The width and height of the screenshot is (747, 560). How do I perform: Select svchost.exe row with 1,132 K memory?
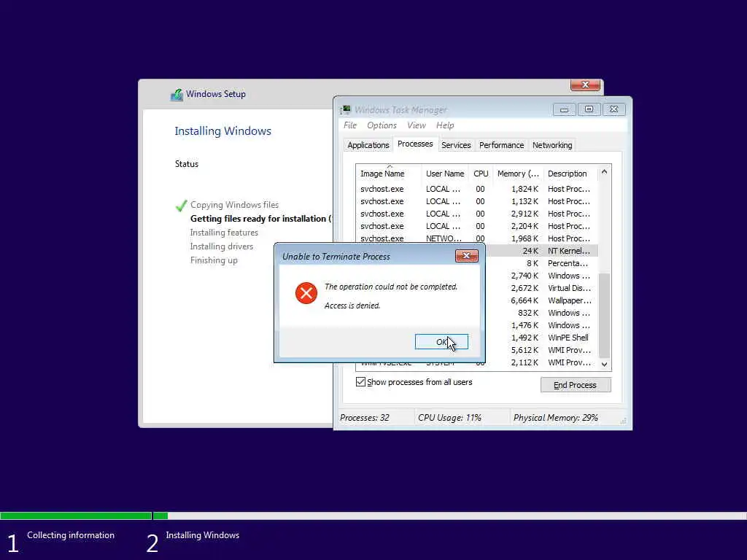pos(476,201)
